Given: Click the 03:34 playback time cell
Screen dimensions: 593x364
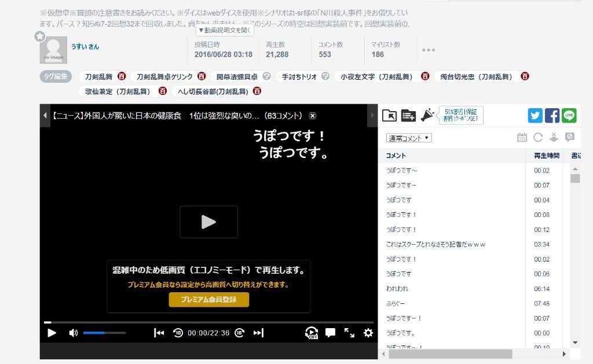Looking at the screenshot, I should (x=541, y=245).
